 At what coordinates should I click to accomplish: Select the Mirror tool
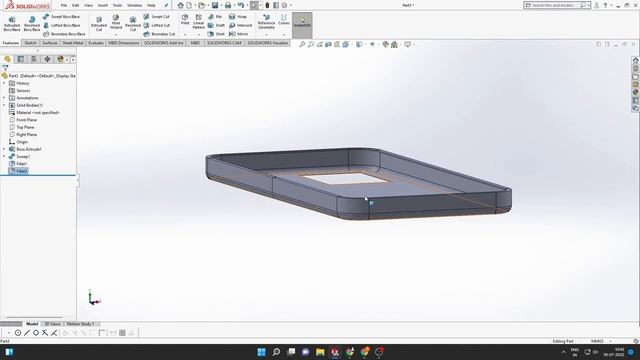tap(239, 34)
